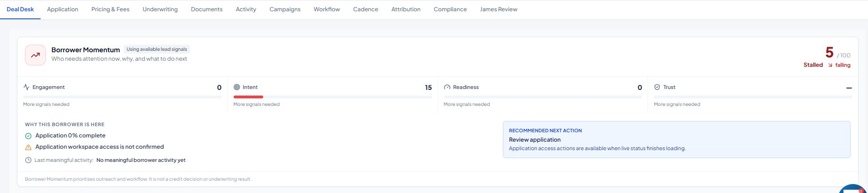Click the Engagement pulse icon
The image size is (868, 193).
point(26,87)
